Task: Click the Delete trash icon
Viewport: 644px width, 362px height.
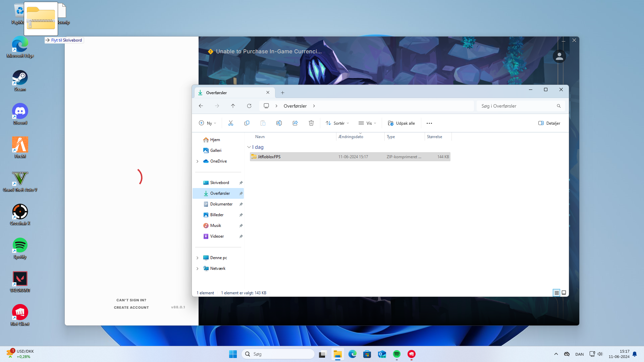Action: (311, 123)
